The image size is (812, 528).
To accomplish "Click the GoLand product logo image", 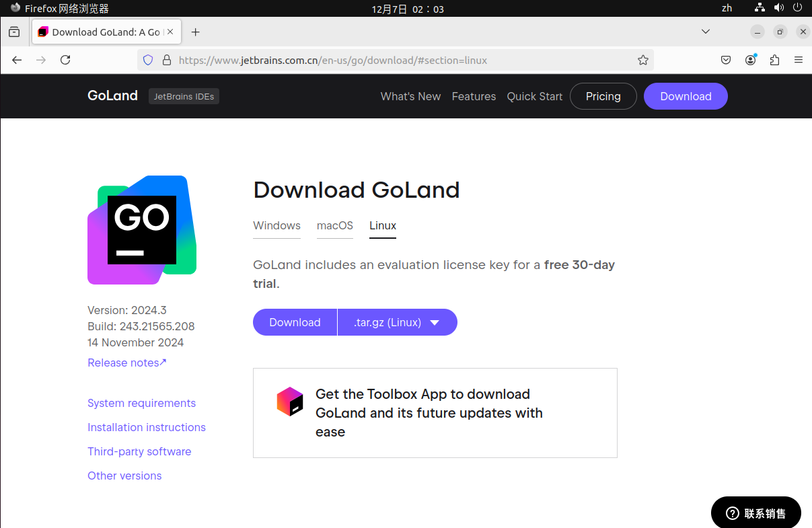I will coord(142,230).
